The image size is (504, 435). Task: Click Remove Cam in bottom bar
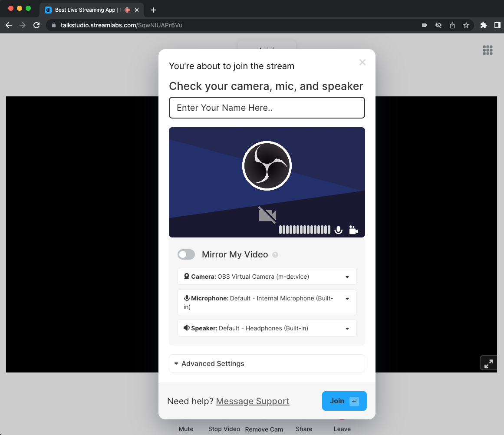[264, 429]
